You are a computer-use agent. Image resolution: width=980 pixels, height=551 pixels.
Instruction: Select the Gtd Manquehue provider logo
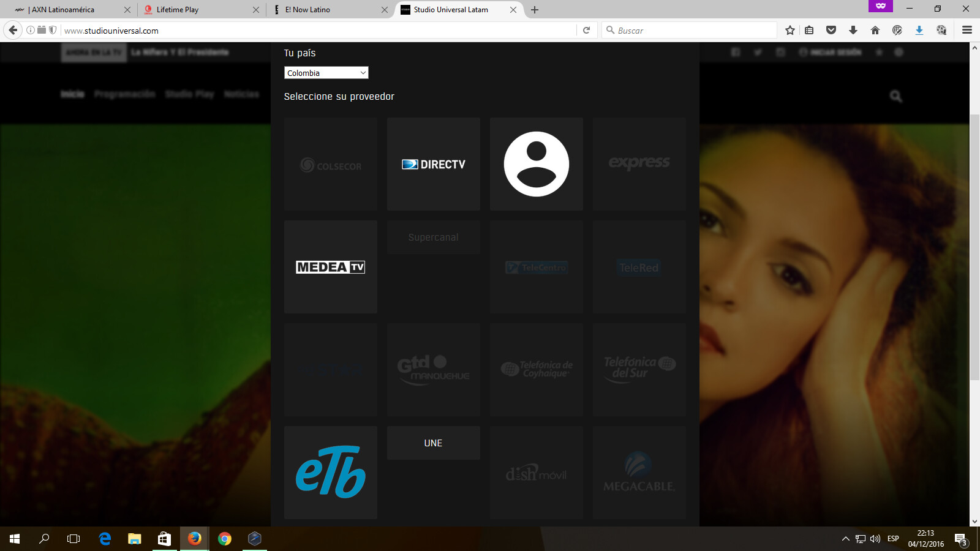[434, 370]
